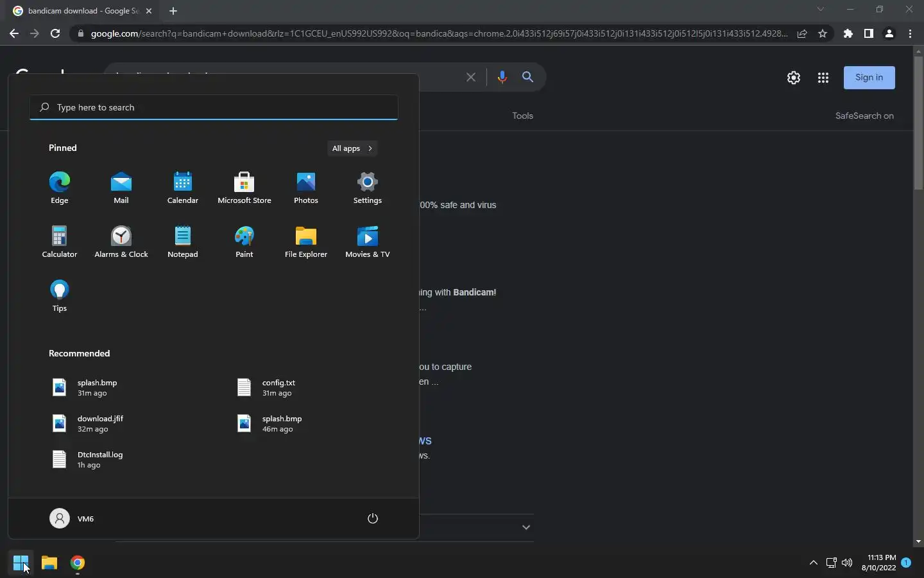Image resolution: width=924 pixels, height=578 pixels.
Task: Go forward in Chrome
Action: (x=35, y=33)
